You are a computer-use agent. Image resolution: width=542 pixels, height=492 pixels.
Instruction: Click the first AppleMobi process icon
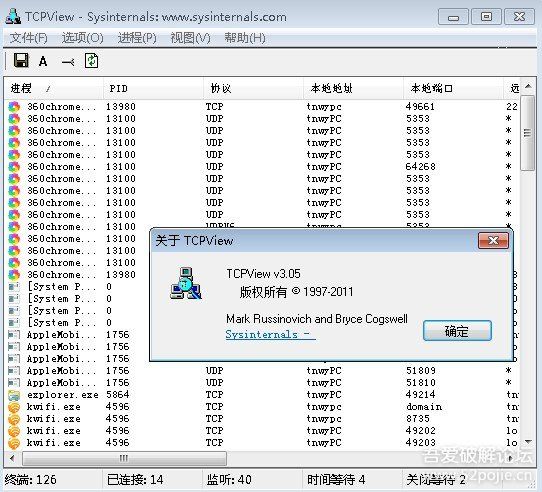point(14,335)
